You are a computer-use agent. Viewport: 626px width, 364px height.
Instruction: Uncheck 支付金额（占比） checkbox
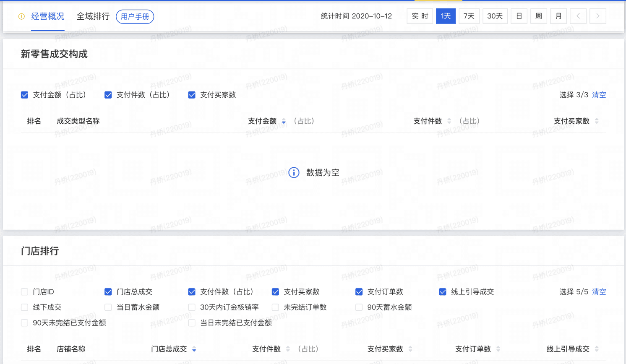click(25, 95)
